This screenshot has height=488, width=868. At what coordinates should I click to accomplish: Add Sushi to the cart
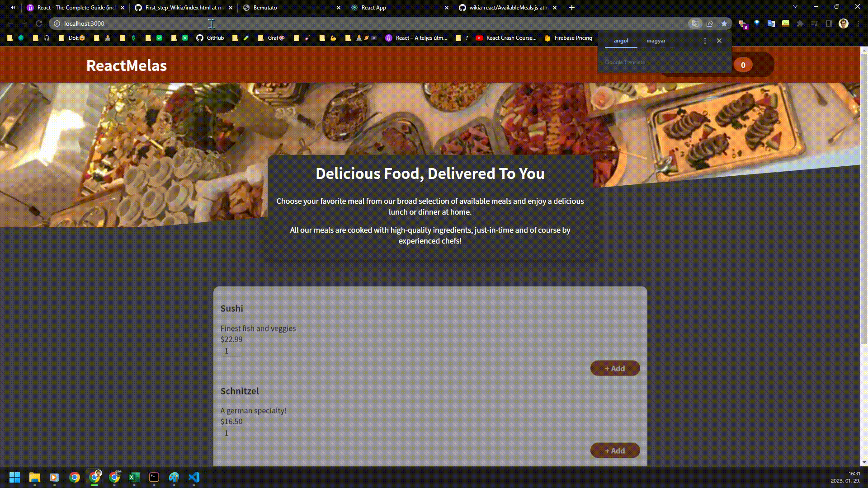point(615,368)
